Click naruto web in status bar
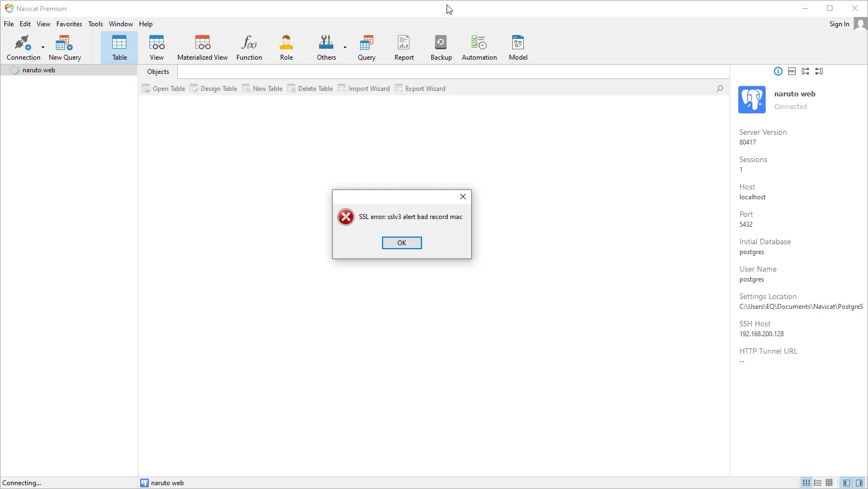The width and height of the screenshot is (868, 489). tap(162, 483)
